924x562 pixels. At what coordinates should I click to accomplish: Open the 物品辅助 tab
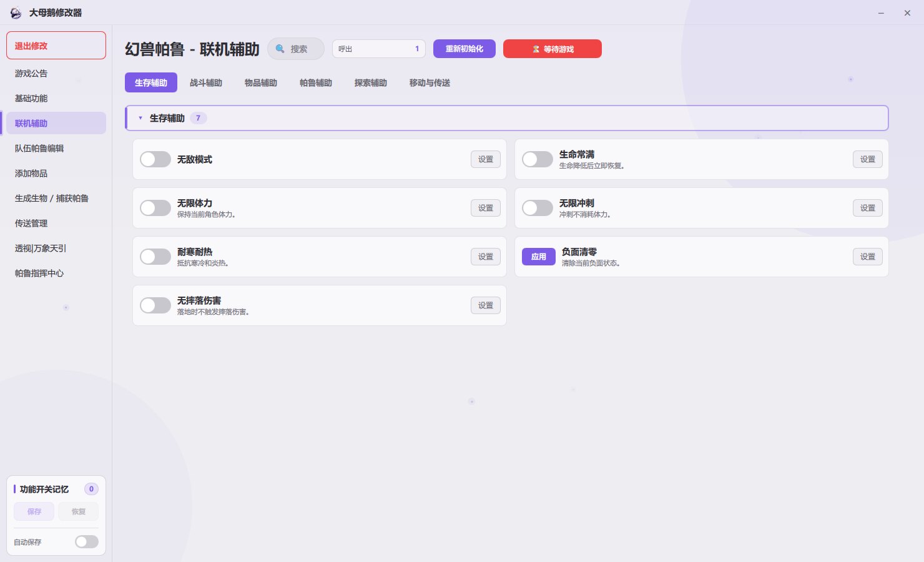point(261,82)
